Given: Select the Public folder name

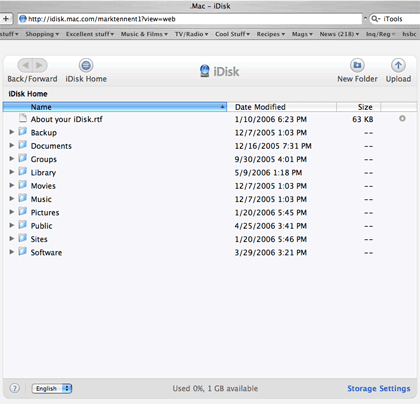Looking at the screenshot, I should click(42, 226).
